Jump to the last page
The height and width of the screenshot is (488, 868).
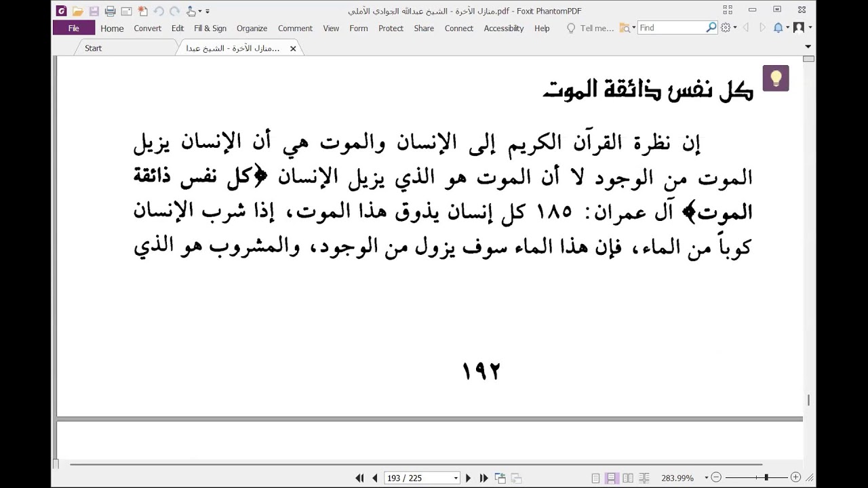point(484,478)
